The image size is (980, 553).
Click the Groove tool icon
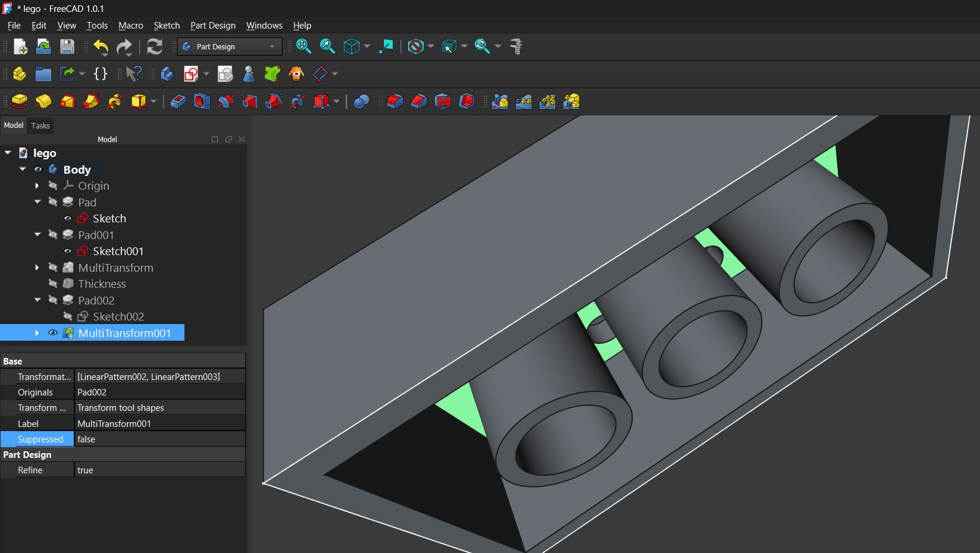coord(226,102)
